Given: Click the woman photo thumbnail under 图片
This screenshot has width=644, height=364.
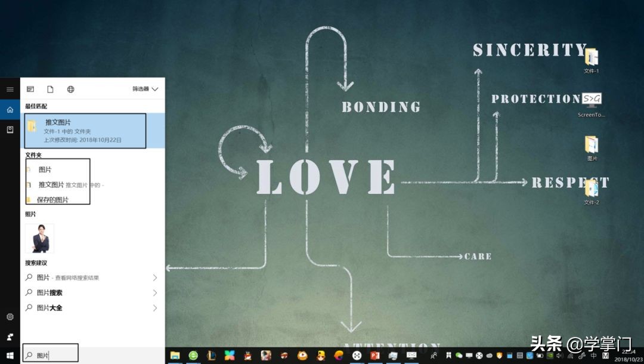Looking at the screenshot, I should click(x=39, y=238).
